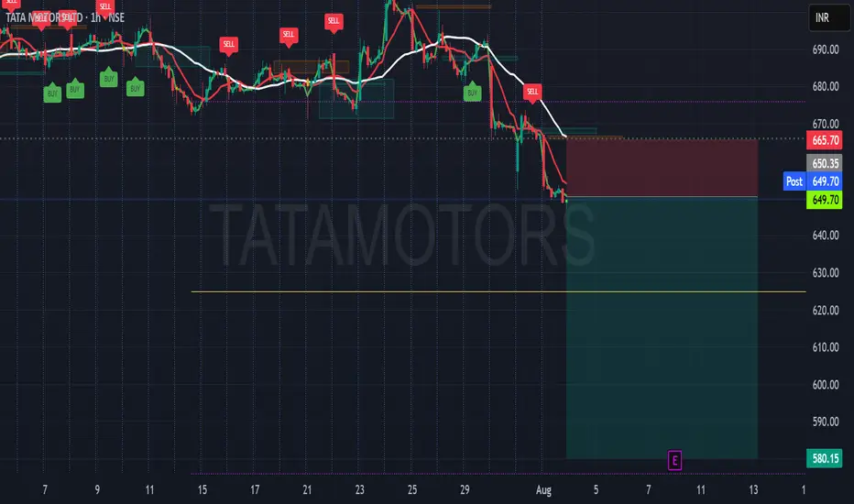Open the INR currency selector
This screenshot has width=854, height=504.
tap(829, 18)
